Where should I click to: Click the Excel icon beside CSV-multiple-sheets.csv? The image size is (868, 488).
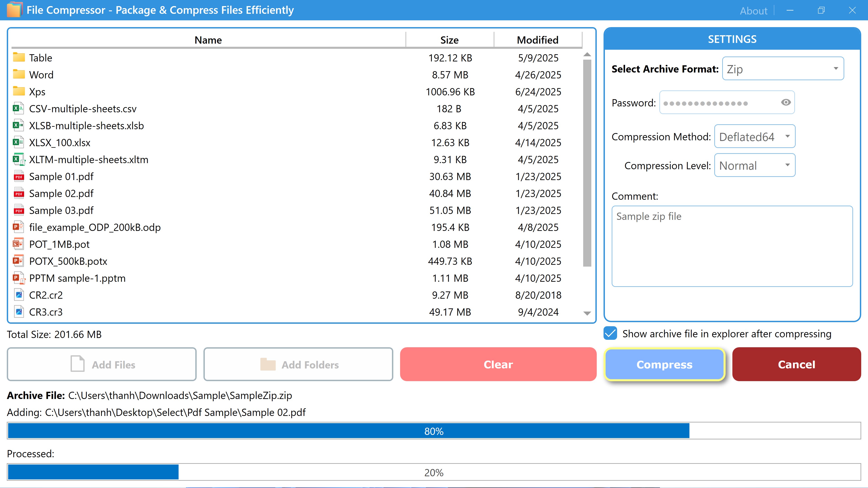pyautogui.click(x=18, y=108)
